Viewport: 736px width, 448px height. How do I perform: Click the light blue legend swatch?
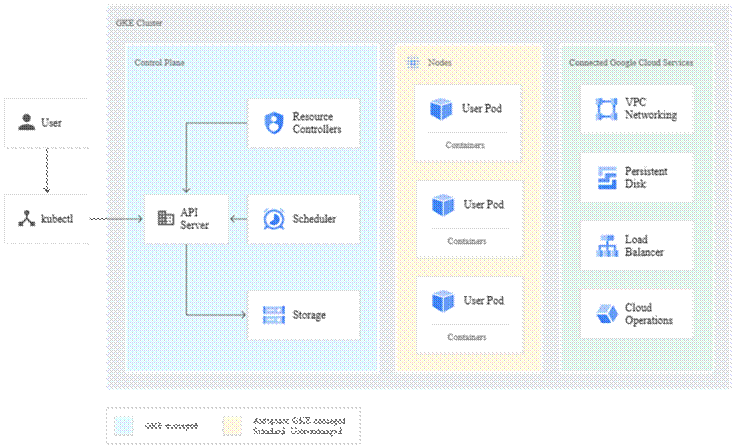(123, 425)
